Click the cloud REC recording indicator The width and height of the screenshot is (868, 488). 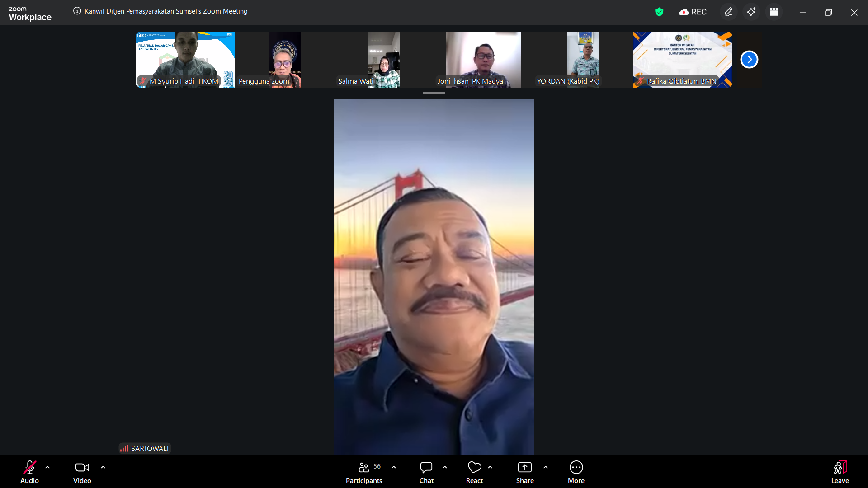coord(693,12)
